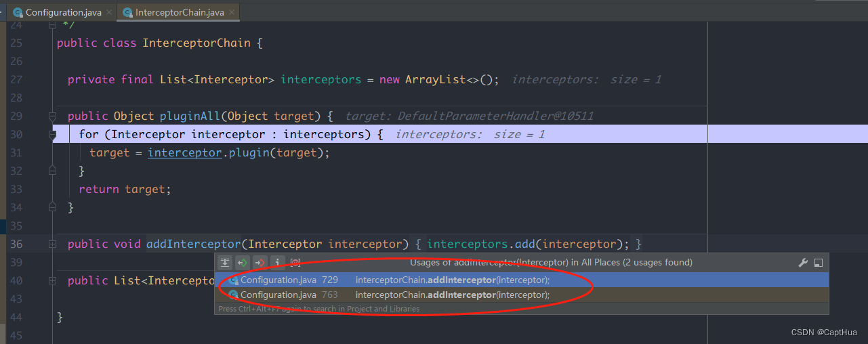Click the pluginAll method name
Viewport: 868px width, 344px height.
190,116
